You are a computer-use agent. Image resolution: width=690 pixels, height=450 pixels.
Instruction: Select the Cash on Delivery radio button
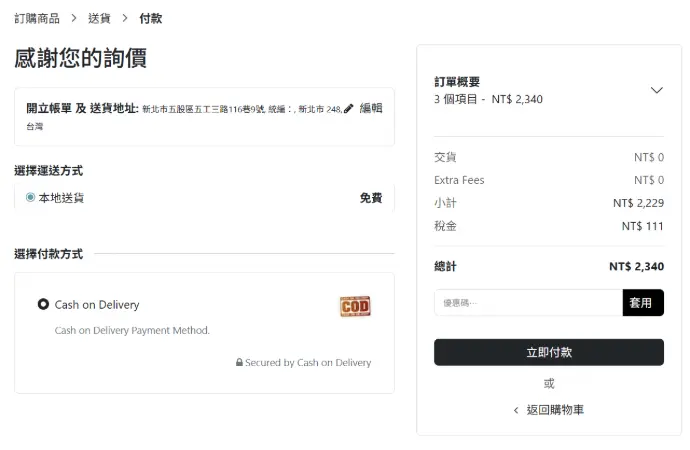tap(43, 304)
